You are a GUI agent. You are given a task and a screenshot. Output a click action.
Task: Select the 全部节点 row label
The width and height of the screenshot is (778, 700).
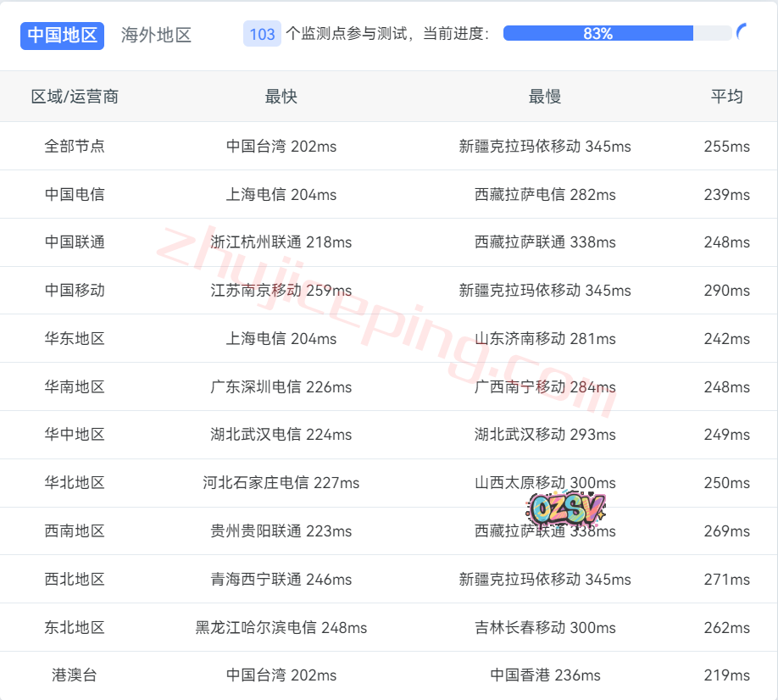[x=75, y=146]
